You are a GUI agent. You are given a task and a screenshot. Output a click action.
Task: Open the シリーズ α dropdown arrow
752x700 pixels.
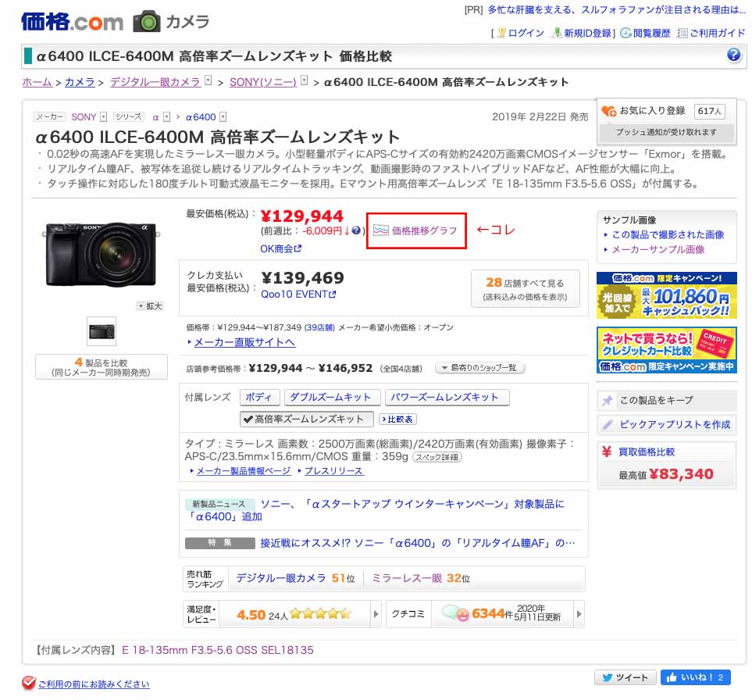[166, 116]
